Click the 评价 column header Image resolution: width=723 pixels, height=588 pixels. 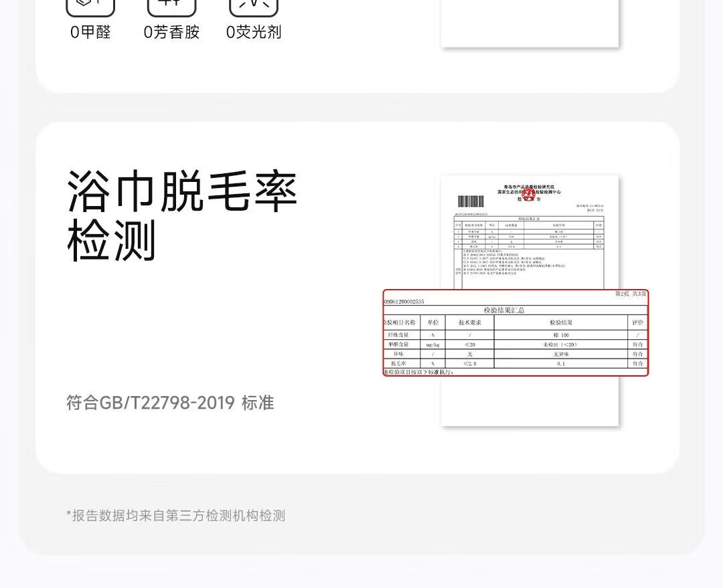(638, 322)
